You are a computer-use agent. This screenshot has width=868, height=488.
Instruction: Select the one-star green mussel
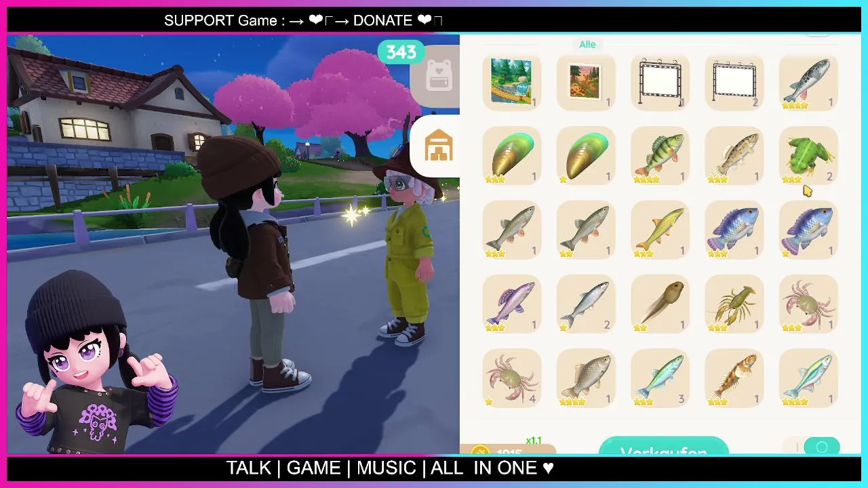586,157
